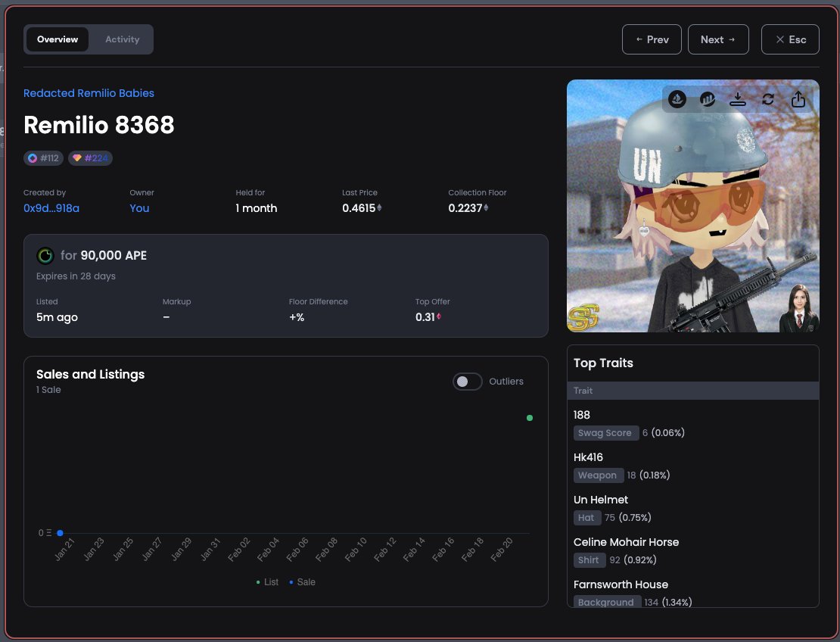Click the blue Sale dot on chart
Viewport: 840px width, 642px height.
click(60, 533)
